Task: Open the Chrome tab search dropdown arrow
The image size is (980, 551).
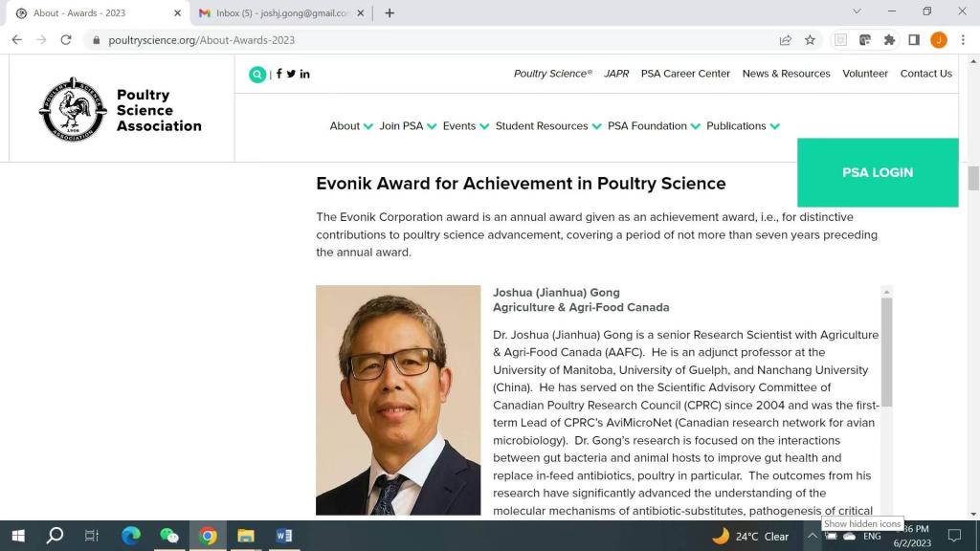Action: [x=857, y=11]
